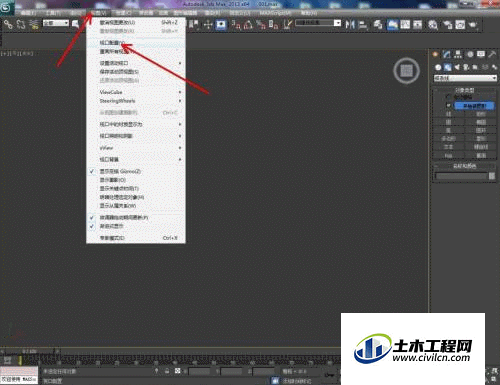Click the Render Production teapot icon
The width and height of the screenshot is (500, 385).
click(x=473, y=25)
